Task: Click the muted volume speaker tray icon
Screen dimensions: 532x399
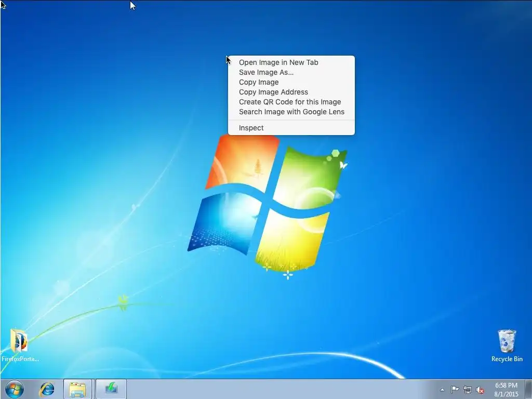Action: point(480,390)
